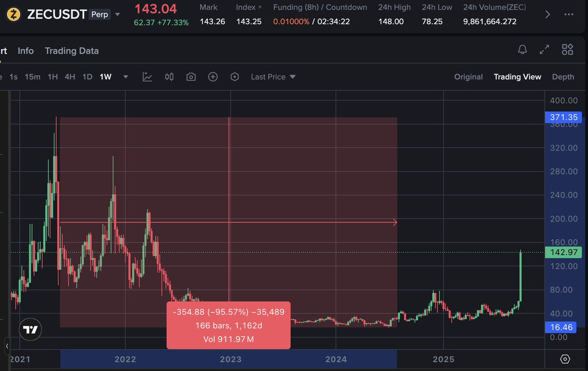Expand the left drawing toolbar arrow
Image resolution: width=588 pixels, height=371 pixels.
(7, 346)
